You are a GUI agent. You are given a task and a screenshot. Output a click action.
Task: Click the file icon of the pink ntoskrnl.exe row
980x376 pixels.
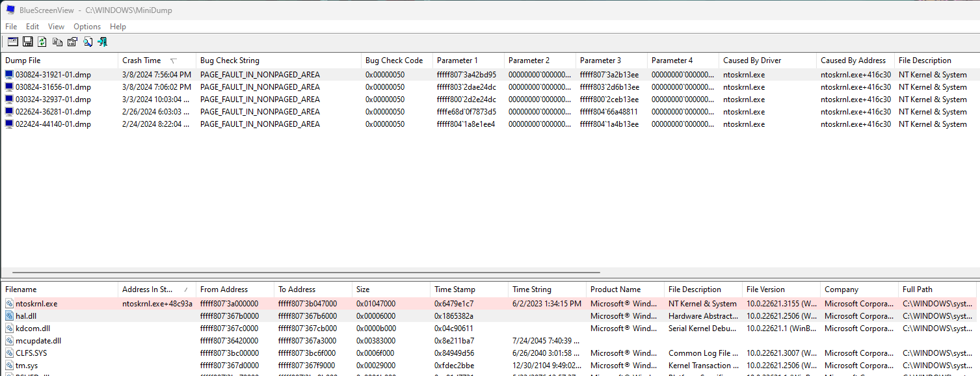coord(9,304)
